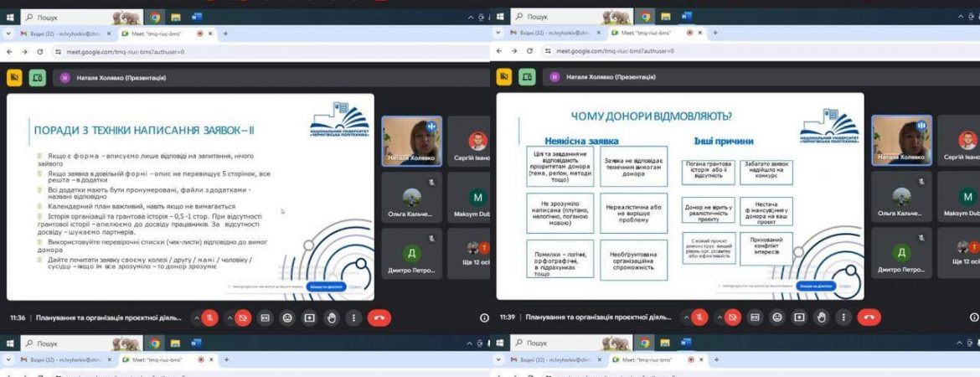The width and height of the screenshot is (980, 377).
Task: Raise your hand in the 11:39 meeting capture
Action: [x=822, y=318]
